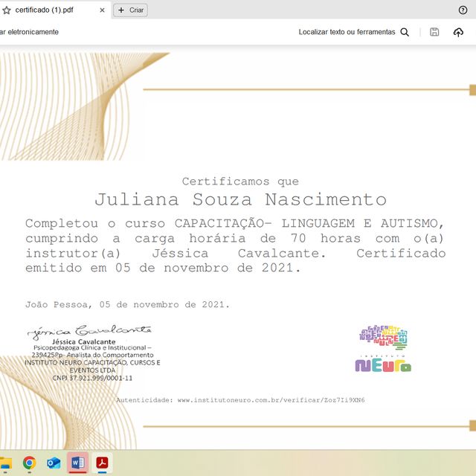Click the name Juliana Souza Nascimento
This screenshot has width=476, height=476.
[240, 199]
